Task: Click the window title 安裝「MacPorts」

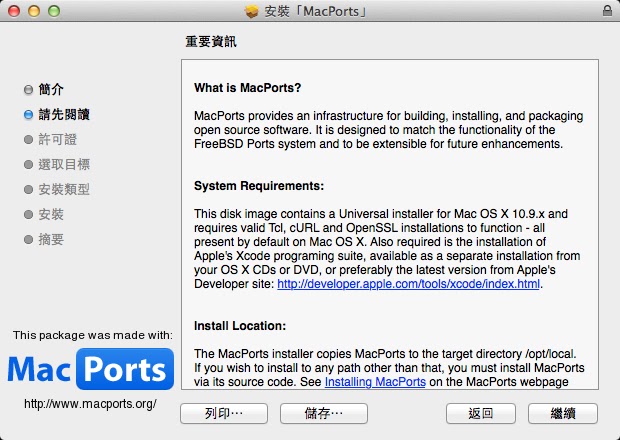Action: click(x=316, y=11)
